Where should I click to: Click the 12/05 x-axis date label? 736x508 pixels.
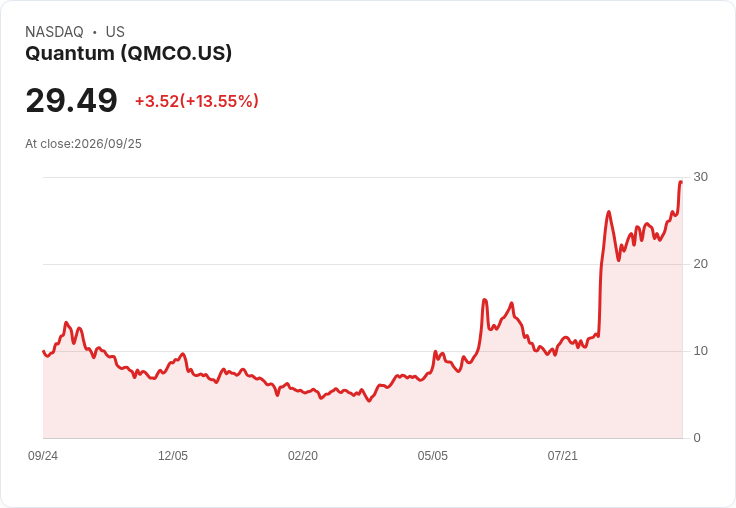173,455
